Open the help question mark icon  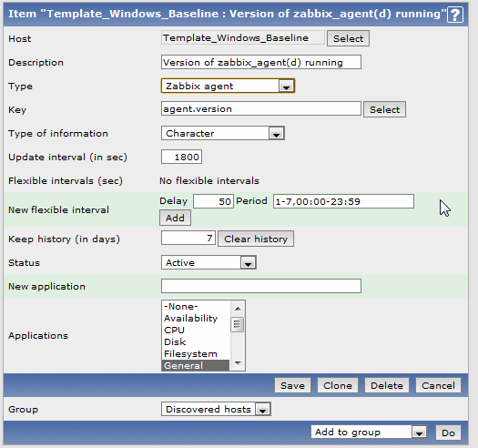click(x=455, y=15)
